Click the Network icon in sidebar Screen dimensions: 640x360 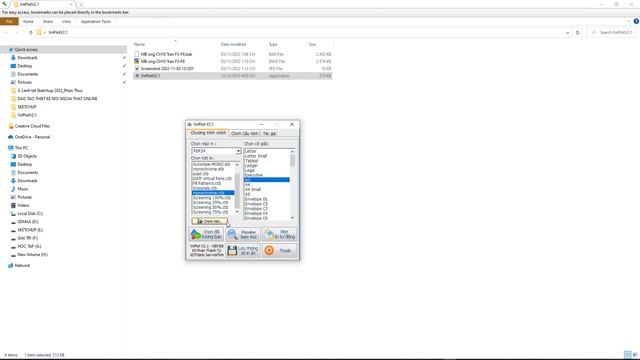pyautogui.click(x=11, y=266)
